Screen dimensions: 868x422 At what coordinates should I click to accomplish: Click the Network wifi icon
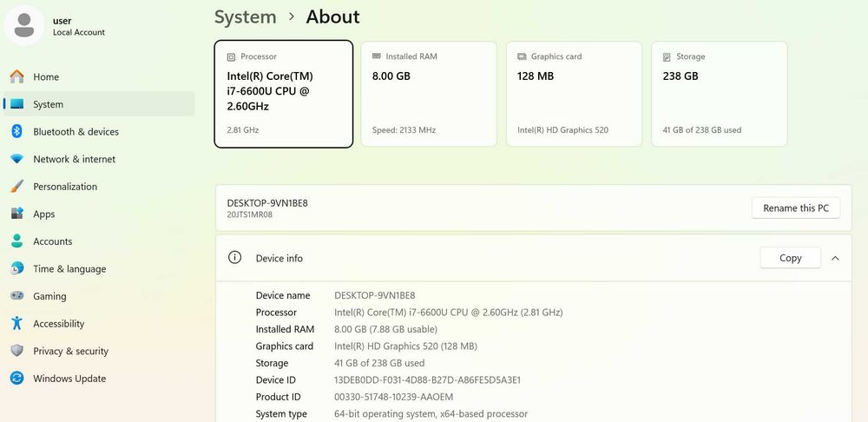coord(17,159)
